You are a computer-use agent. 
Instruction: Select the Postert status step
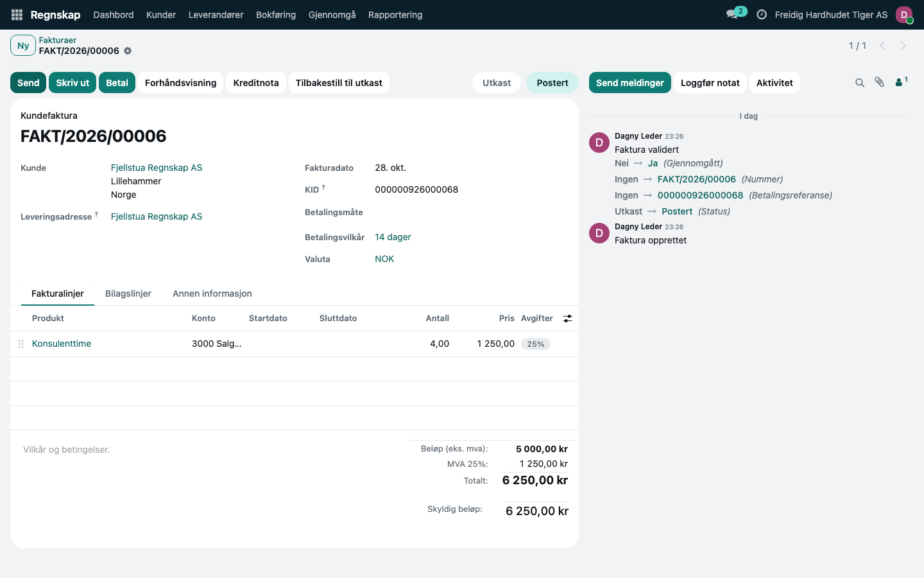click(x=552, y=83)
